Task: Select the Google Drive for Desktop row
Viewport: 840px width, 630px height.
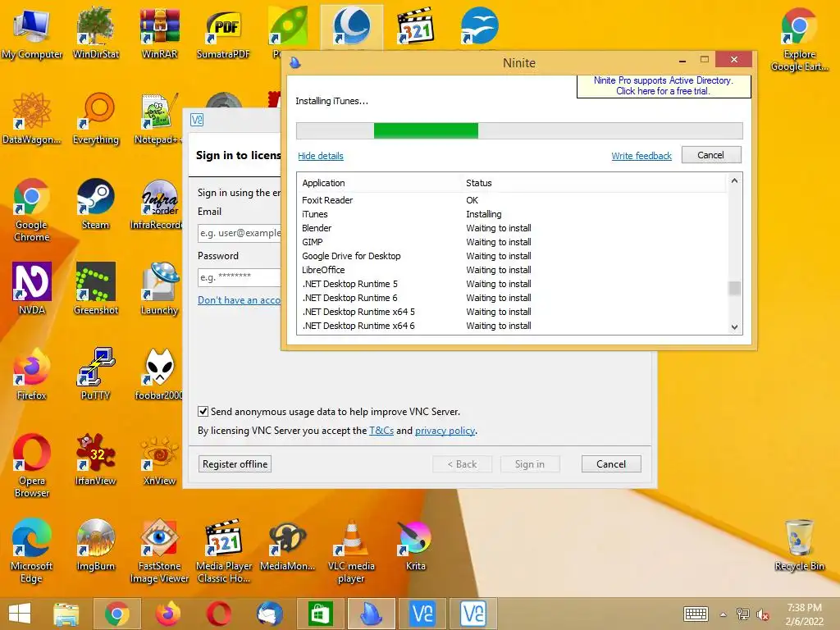Action: point(513,256)
